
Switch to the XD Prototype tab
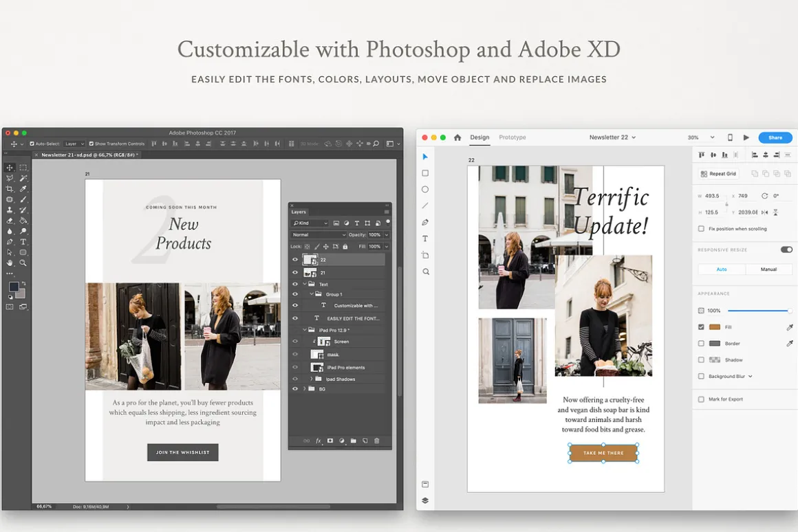click(x=513, y=137)
